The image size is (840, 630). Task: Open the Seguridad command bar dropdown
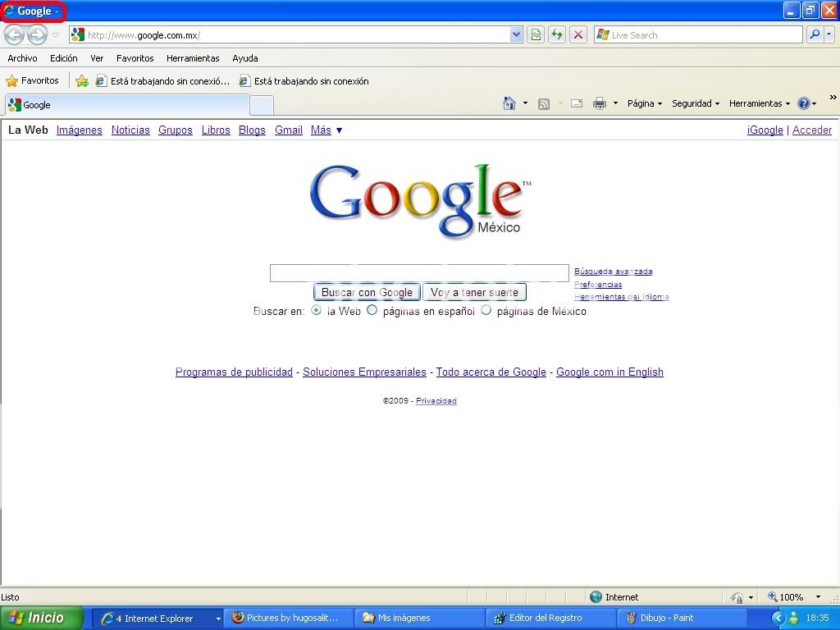tap(696, 103)
